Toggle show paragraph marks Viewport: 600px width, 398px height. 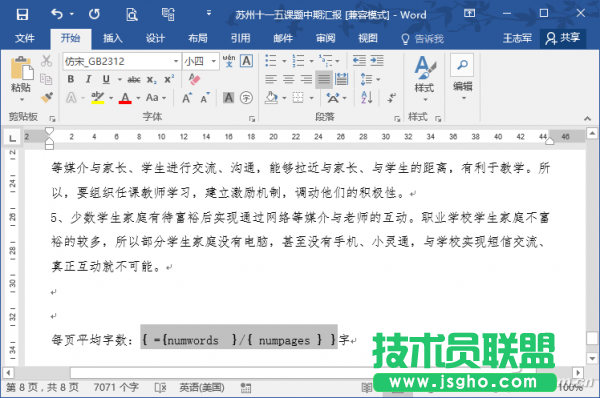pyautogui.click(x=391, y=98)
